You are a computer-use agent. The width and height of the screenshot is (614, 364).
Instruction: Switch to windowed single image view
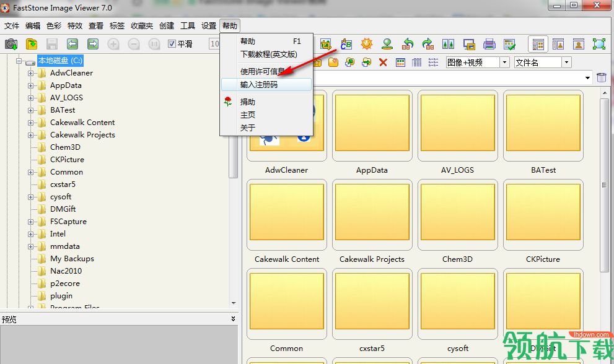[x=579, y=44]
